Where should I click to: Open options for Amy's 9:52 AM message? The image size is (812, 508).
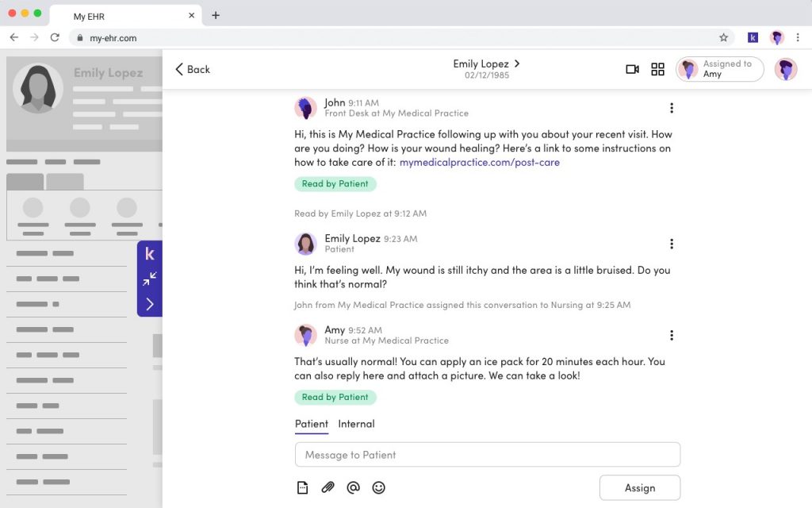coord(672,335)
